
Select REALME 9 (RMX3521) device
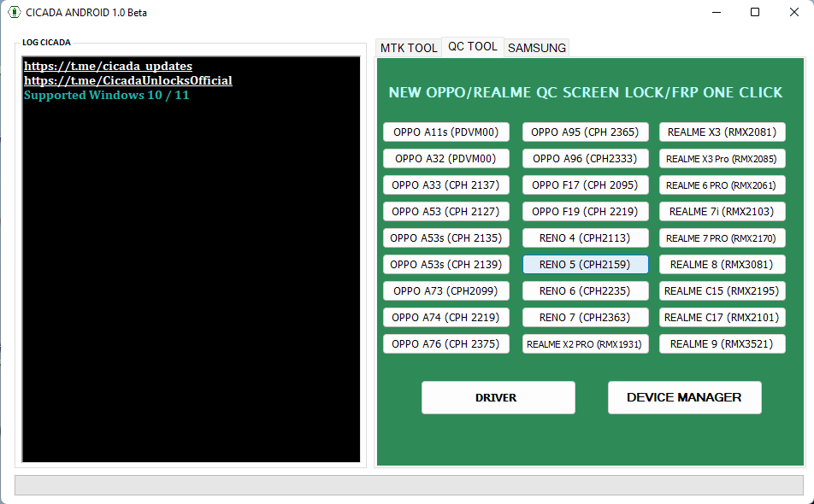[722, 344]
